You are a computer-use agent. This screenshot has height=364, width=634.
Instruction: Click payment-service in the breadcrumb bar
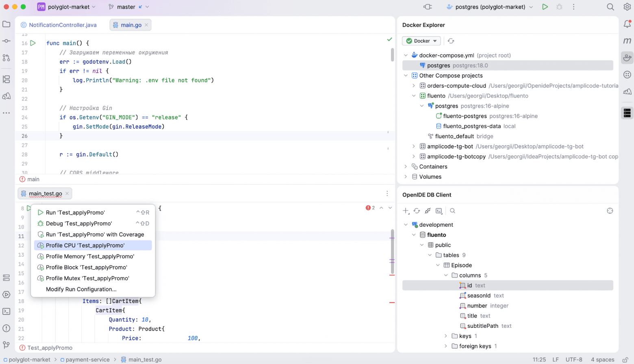[85, 360]
